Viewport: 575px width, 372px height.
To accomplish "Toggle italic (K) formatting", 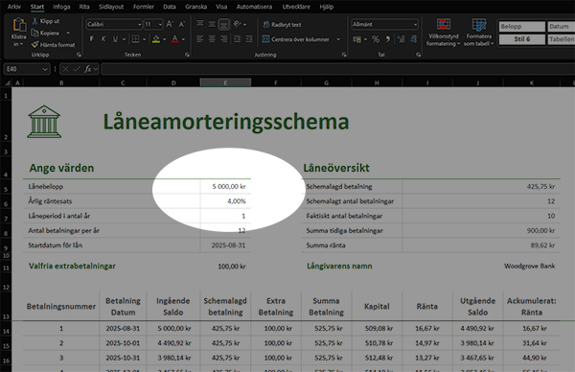I will click(x=103, y=39).
